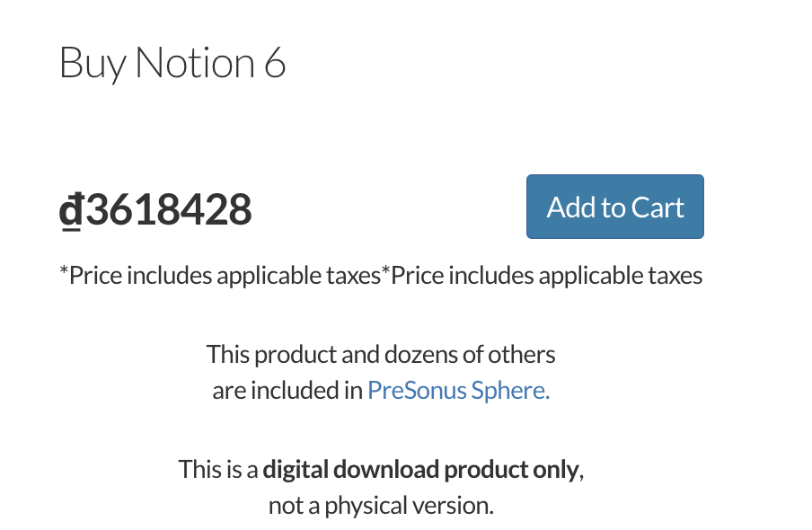
Task: Open the PreSonus Sphere link
Action: (x=458, y=390)
